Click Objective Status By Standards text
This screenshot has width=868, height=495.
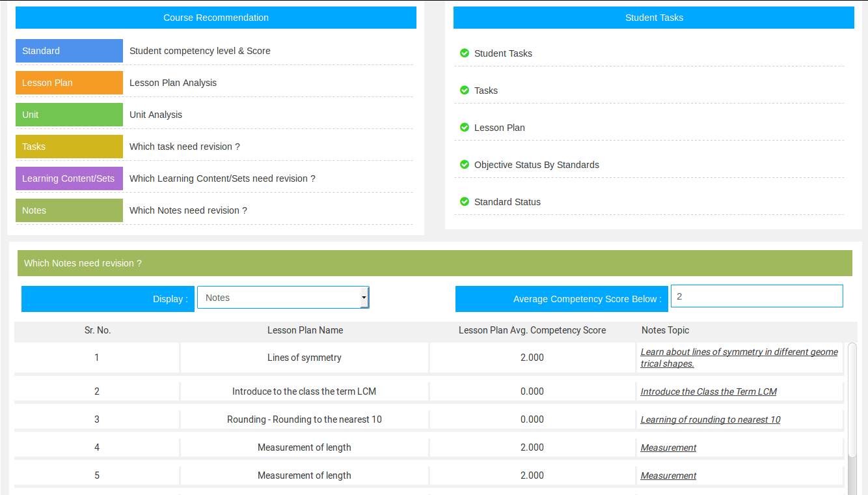click(537, 165)
